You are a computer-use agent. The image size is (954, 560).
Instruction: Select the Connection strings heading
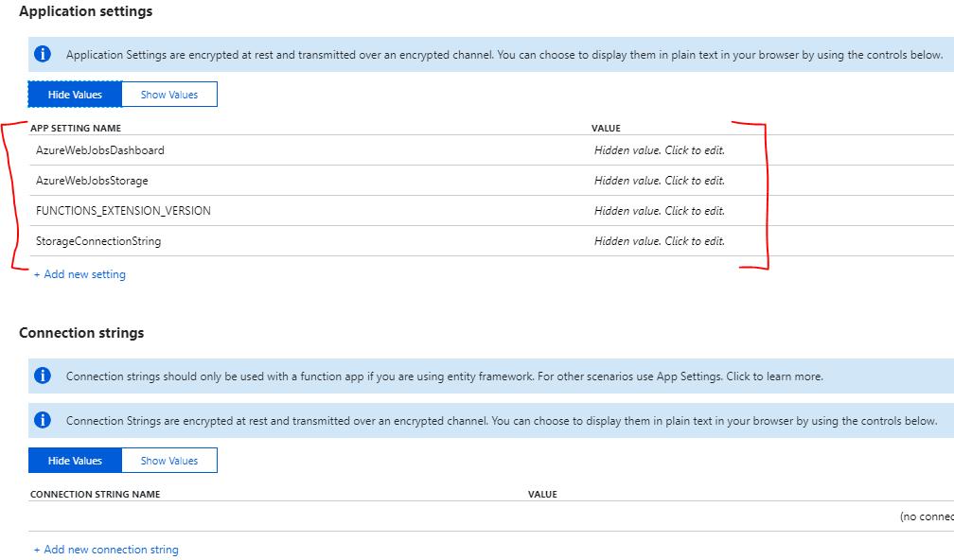pos(79,333)
